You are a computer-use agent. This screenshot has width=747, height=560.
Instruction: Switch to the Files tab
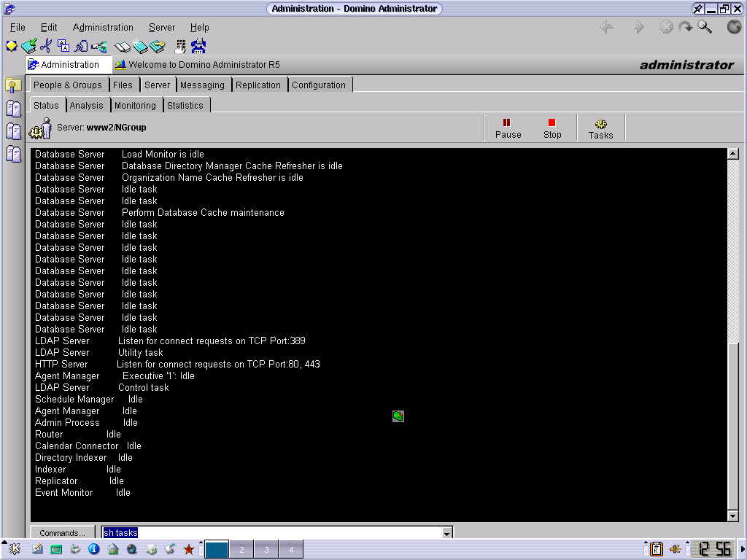tap(123, 85)
